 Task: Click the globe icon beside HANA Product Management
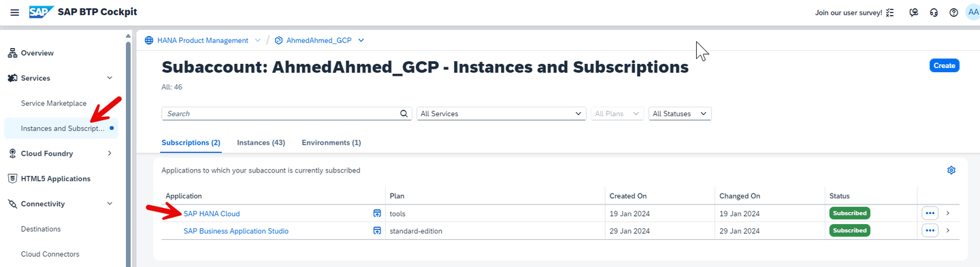click(x=149, y=40)
